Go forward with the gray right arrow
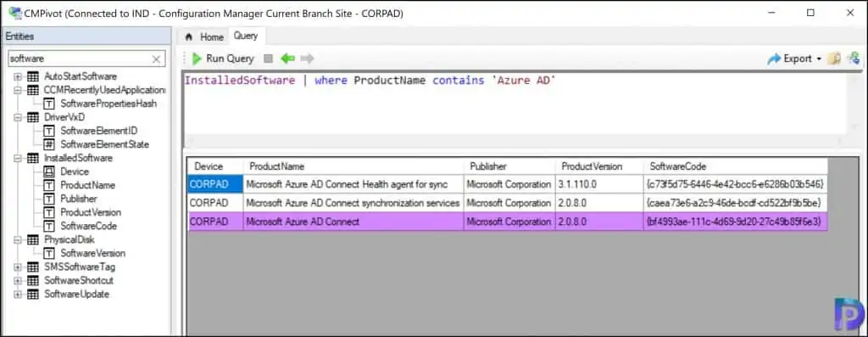 [x=307, y=59]
